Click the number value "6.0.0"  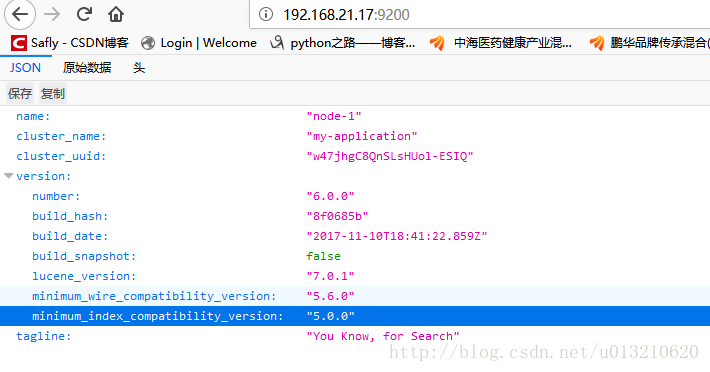pos(331,196)
